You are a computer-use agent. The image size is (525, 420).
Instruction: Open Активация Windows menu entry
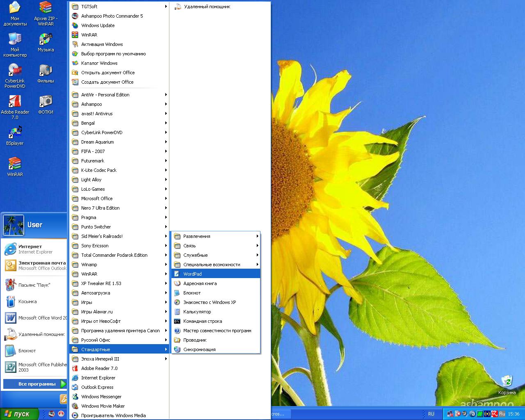click(x=119, y=44)
